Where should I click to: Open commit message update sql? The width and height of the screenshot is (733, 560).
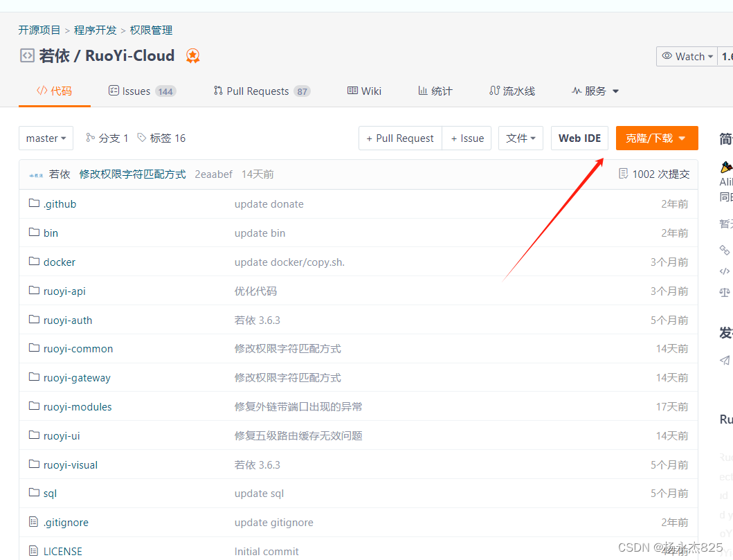259,494
